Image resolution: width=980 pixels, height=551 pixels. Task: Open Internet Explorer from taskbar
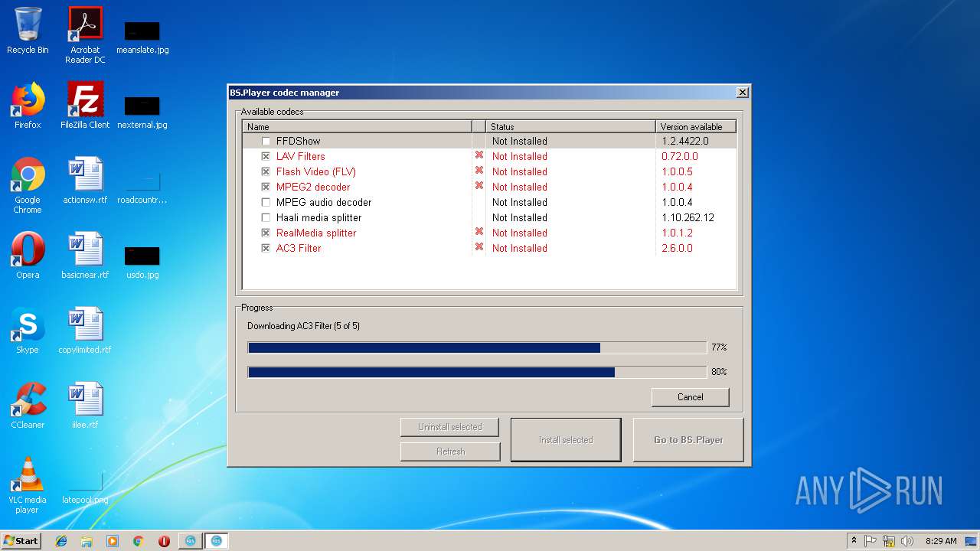pyautogui.click(x=61, y=541)
